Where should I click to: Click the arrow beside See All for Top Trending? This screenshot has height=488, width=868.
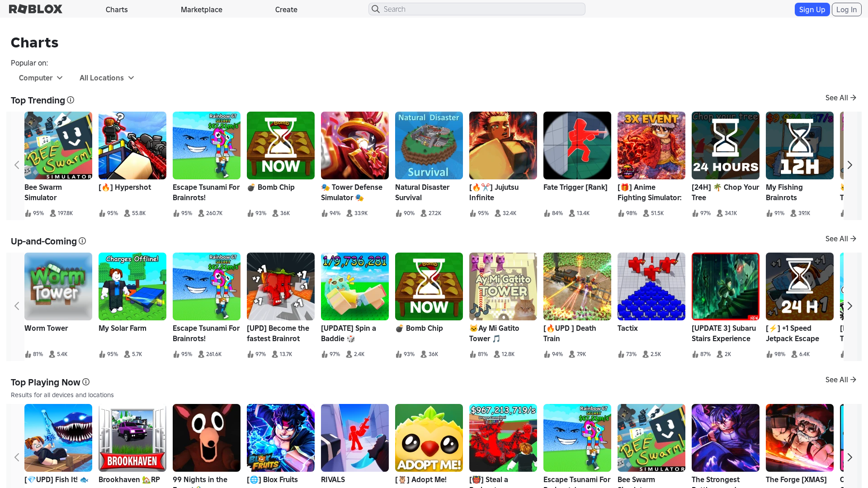click(853, 98)
